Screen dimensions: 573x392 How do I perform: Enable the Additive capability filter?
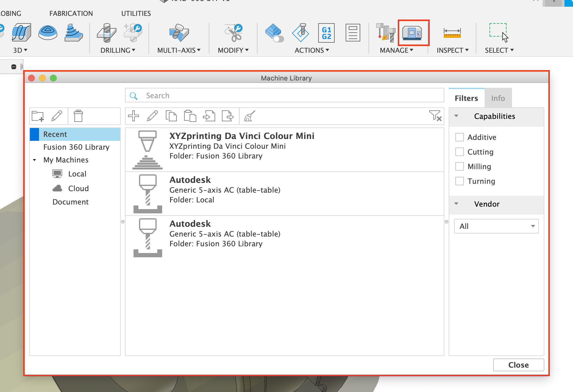pos(459,137)
